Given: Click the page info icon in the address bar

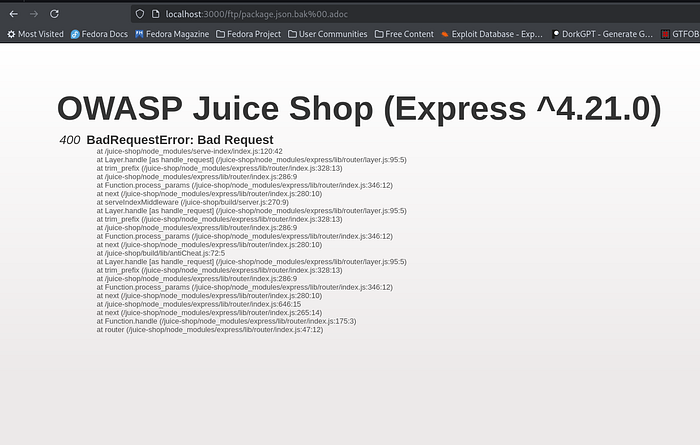Looking at the screenshot, I should click(x=155, y=14).
